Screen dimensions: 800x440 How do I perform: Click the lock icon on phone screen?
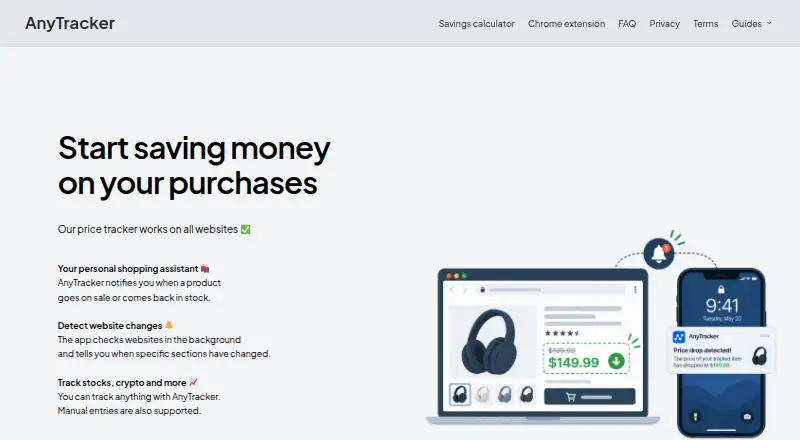tap(721, 289)
